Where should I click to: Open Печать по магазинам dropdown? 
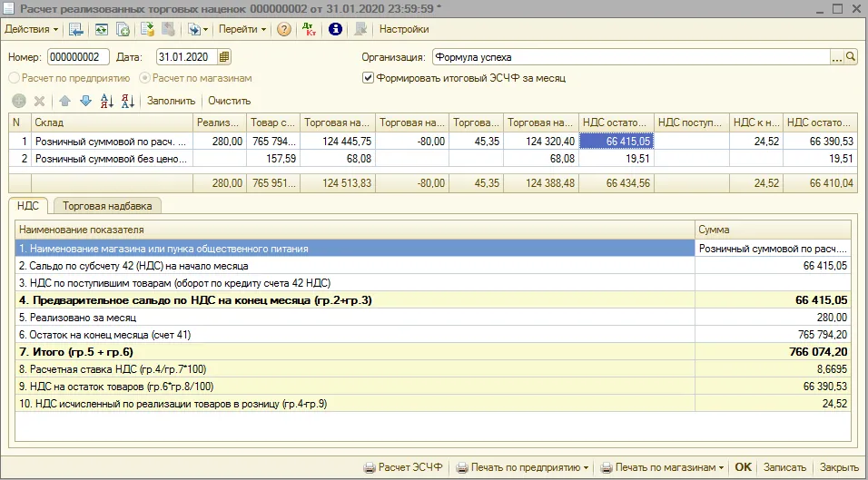pyautogui.click(x=663, y=467)
